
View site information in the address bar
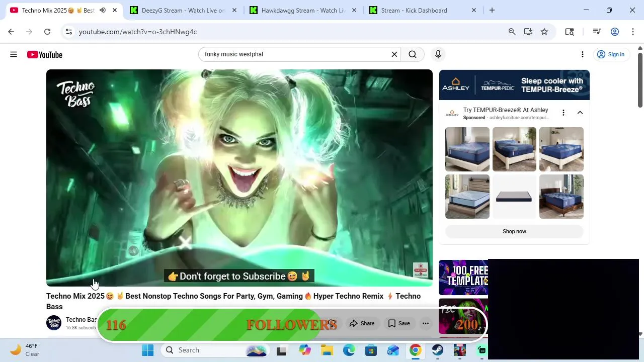click(x=69, y=32)
